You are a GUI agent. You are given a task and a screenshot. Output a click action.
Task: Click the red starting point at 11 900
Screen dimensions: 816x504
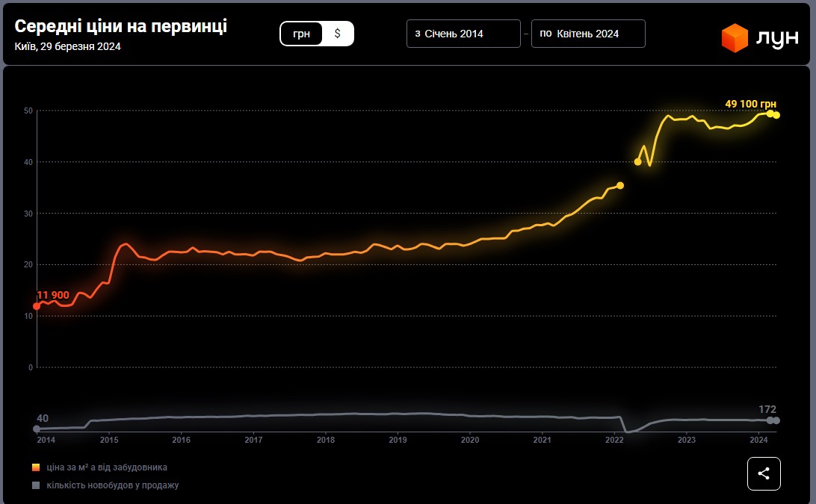tap(37, 306)
